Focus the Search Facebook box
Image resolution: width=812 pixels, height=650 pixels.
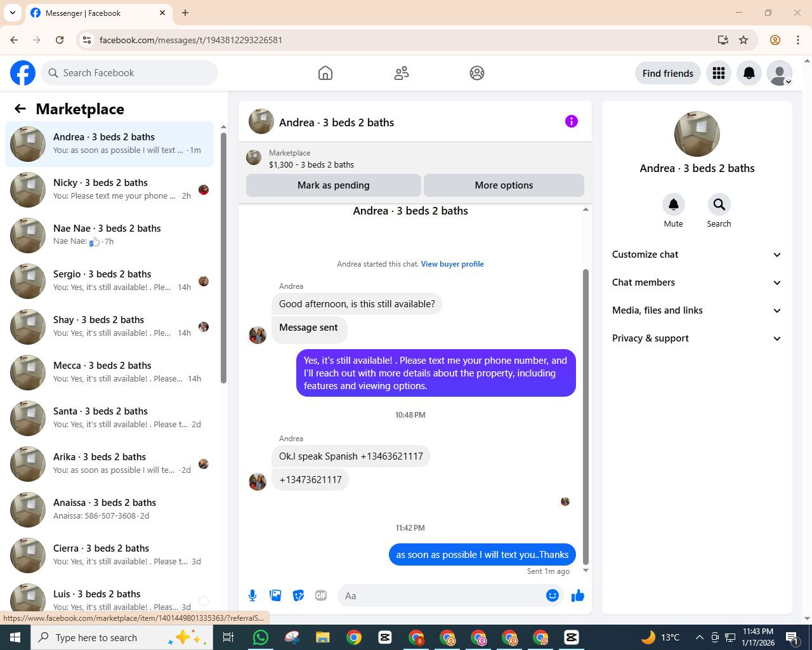click(x=129, y=73)
